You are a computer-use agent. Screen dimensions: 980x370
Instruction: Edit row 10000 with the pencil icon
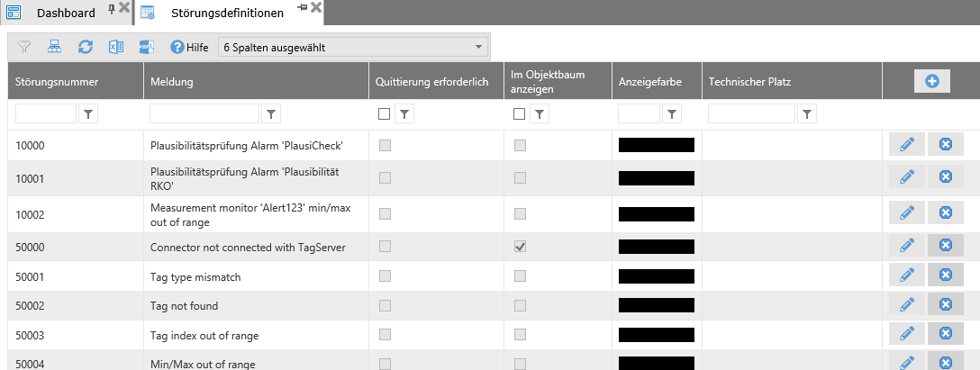pyautogui.click(x=907, y=145)
